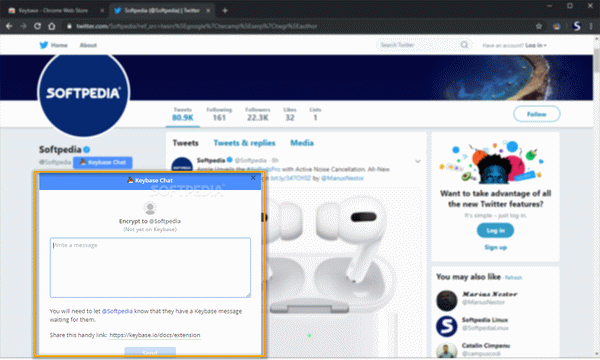
Task: Click the Keybase Chat button under Softpedia name
Action: point(103,162)
